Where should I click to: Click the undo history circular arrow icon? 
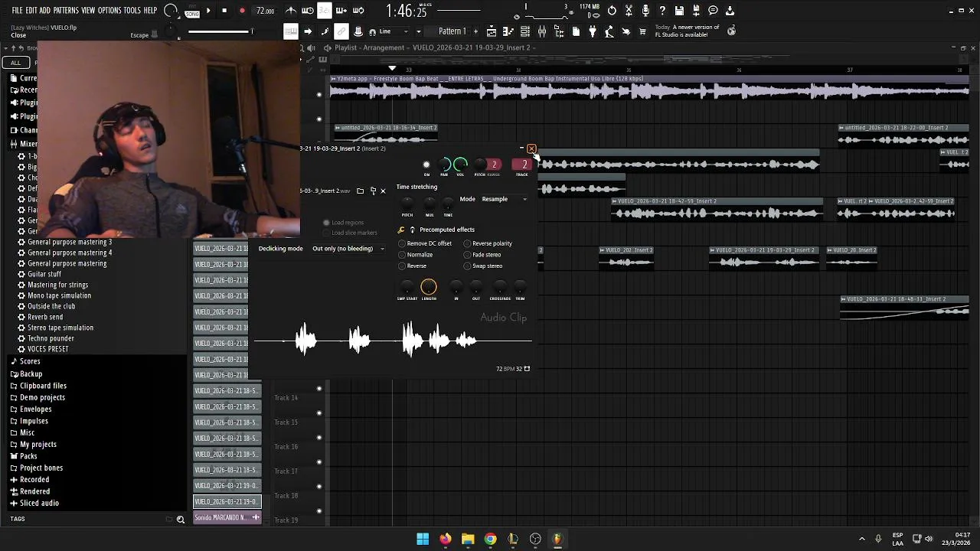click(x=612, y=11)
